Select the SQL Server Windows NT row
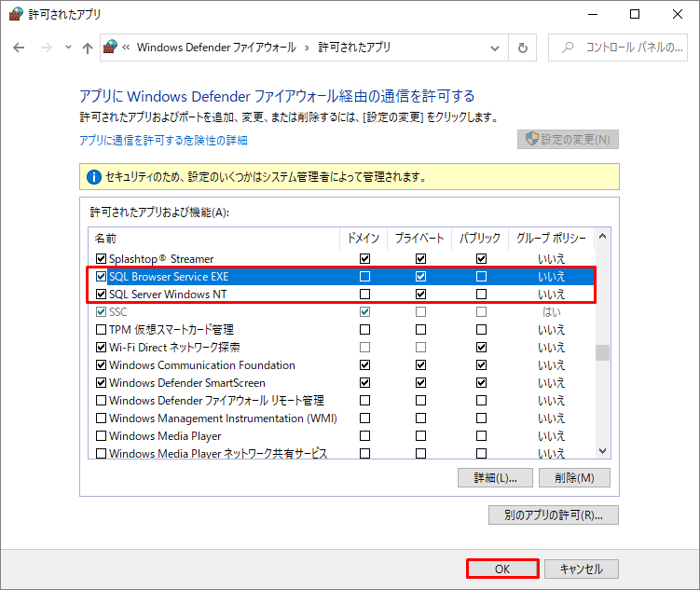 coord(341,295)
